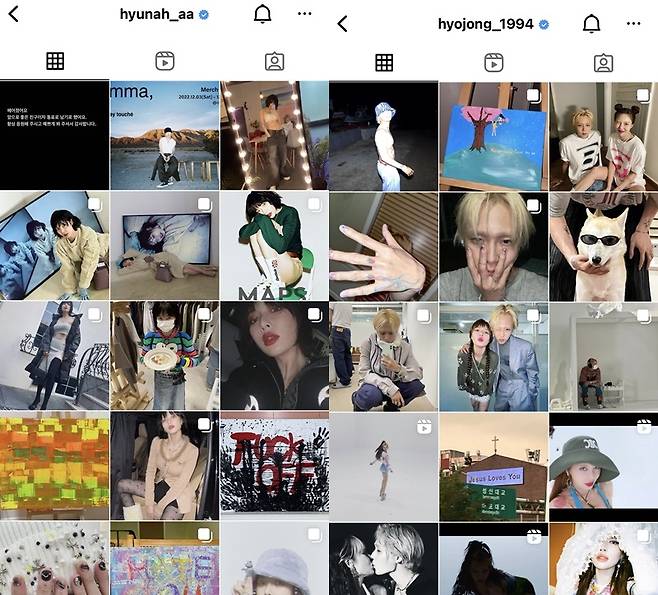658x595 pixels.
Task: Open the white dog wearing sunglasses post
Action: (603, 246)
